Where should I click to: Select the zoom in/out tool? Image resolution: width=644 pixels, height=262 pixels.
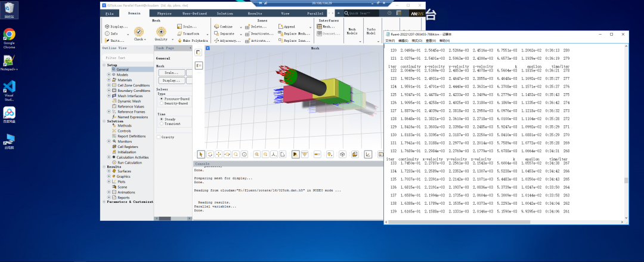227,154
